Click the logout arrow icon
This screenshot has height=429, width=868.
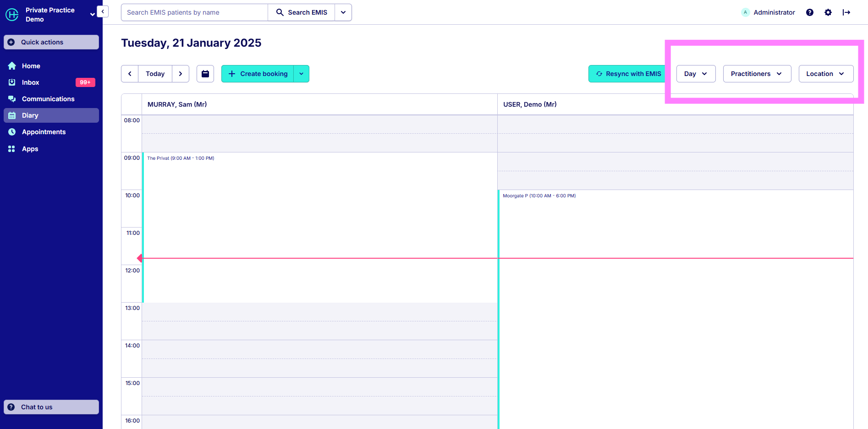coord(846,12)
